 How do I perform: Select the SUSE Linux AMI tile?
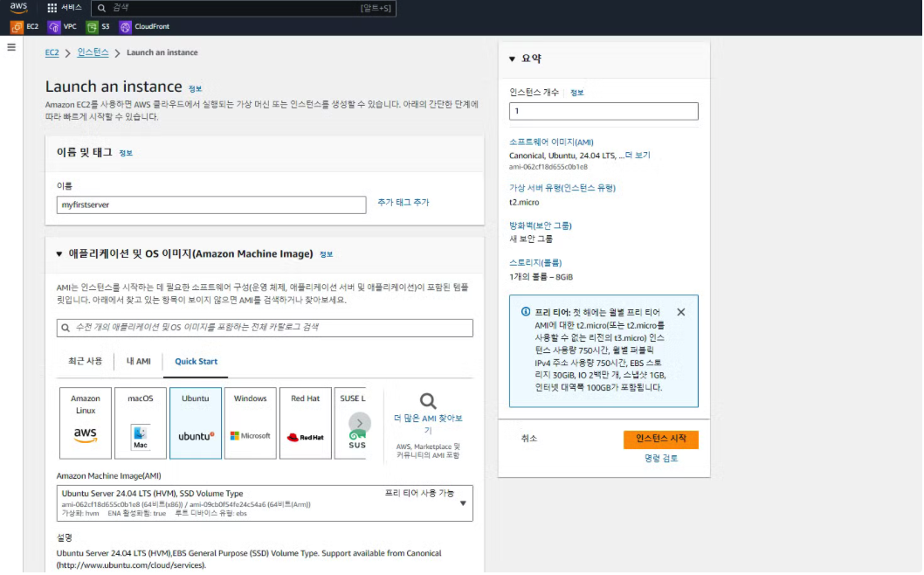tap(352, 423)
